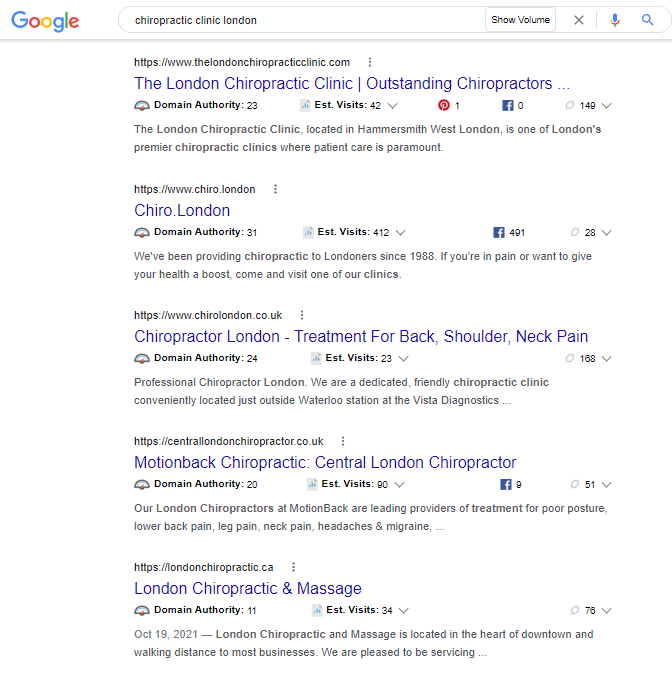Expand chevron next to link count 28
The height and width of the screenshot is (673, 672).
[606, 233]
